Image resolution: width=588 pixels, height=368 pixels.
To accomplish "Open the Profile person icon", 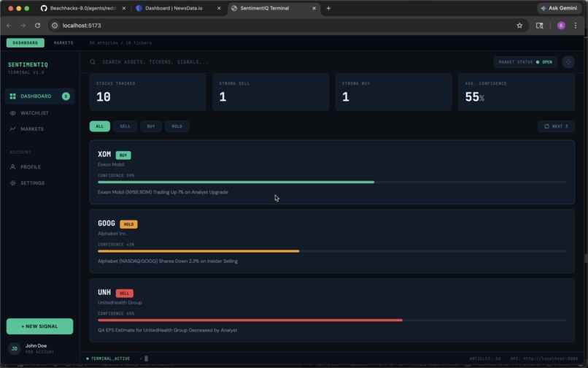I will click(x=12, y=166).
